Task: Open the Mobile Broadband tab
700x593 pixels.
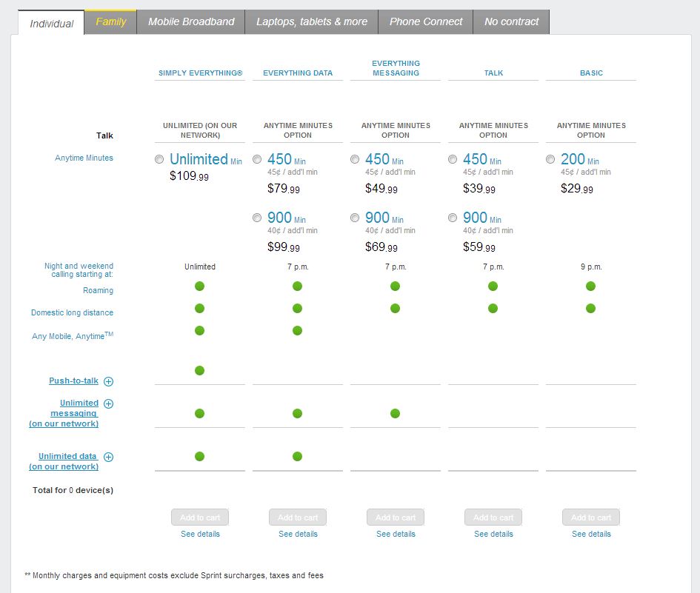Action: (191, 21)
